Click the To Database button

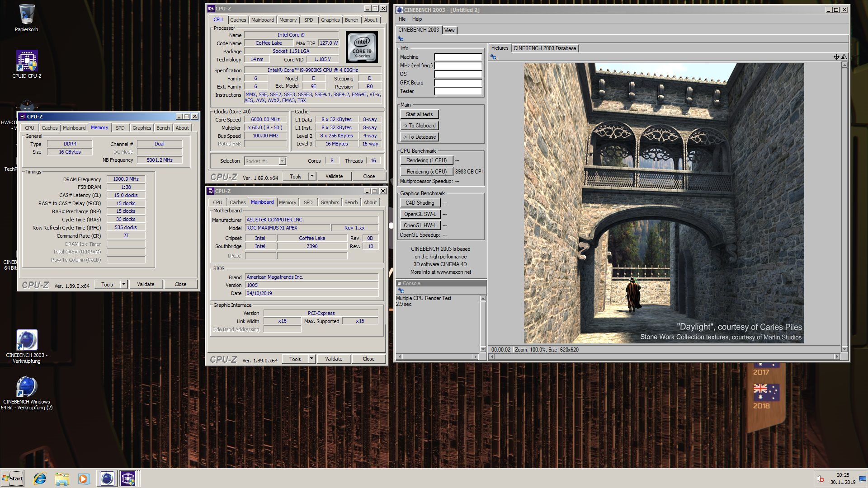(419, 137)
